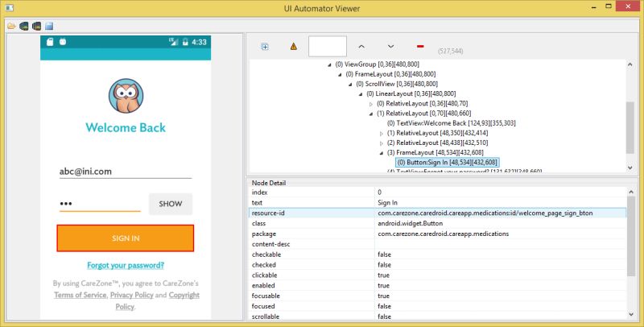The height and width of the screenshot is (327, 644).
Task: Select Button:Sign In tree row
Action: tap(448, 162)
